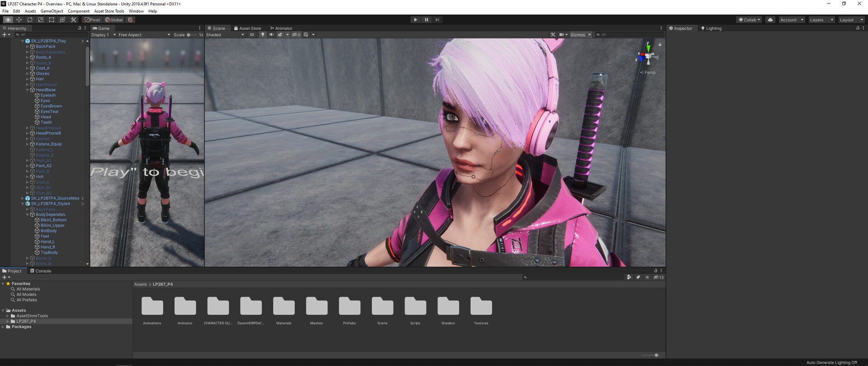Image resolution: width=868 pixels, height=366 pixels.
Task: Switch to the Console tab
Action: (40, 271)
